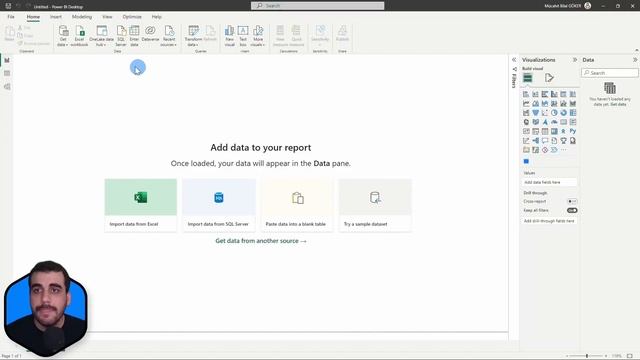Open Recent sources dropdown
This screenshot has width=640, height=360.
coord(169,36)
